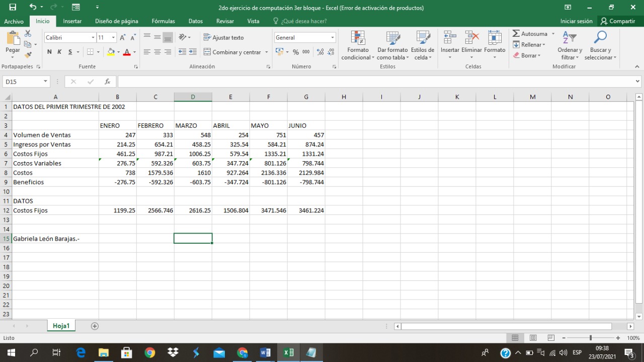Switch to the Revisar tab
The height and width of the screenshot is (362, 644).
click(x=225, y=21)
